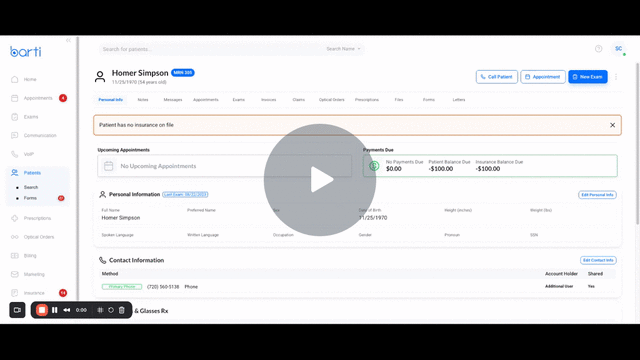This screenshot has height=360, width=640.
Task: Open the Exams sidebar icon
Action: tap(15, 117)
